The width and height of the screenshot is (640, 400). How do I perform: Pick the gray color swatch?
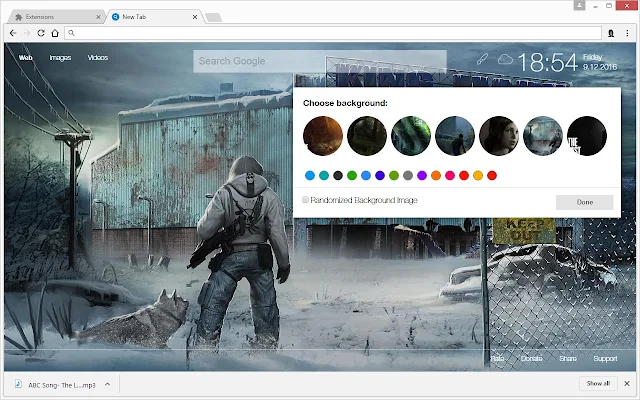tap(408, 176)
